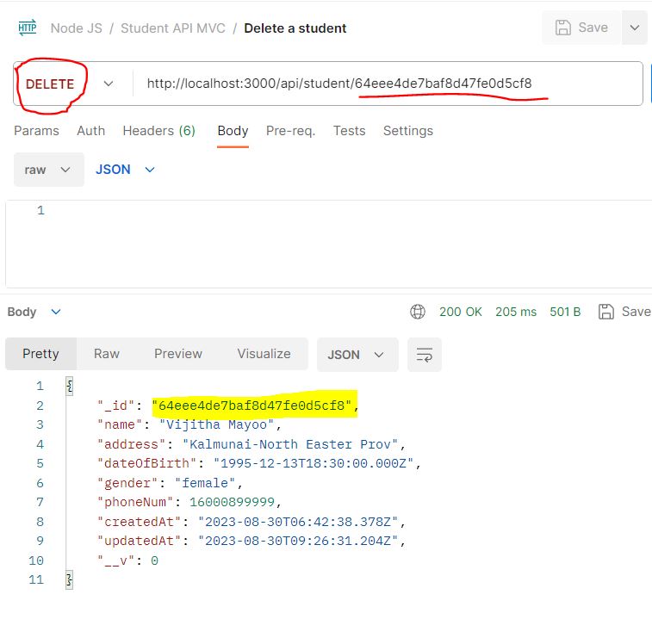Switch response view to Raw
This screenshot has height=644, width=652.
[107, 354]
